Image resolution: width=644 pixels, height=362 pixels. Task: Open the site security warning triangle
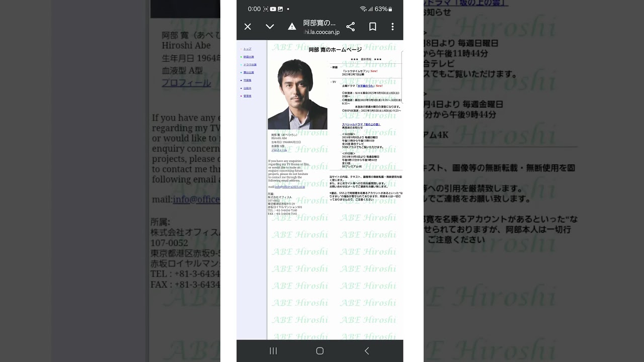[x=292, y=27]
